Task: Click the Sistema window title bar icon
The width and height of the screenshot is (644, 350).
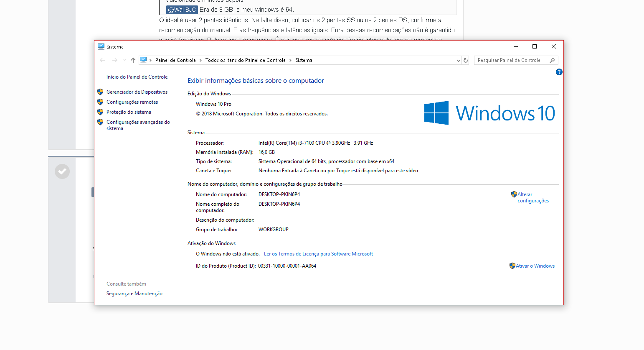Action: click(x=101, y=46)
